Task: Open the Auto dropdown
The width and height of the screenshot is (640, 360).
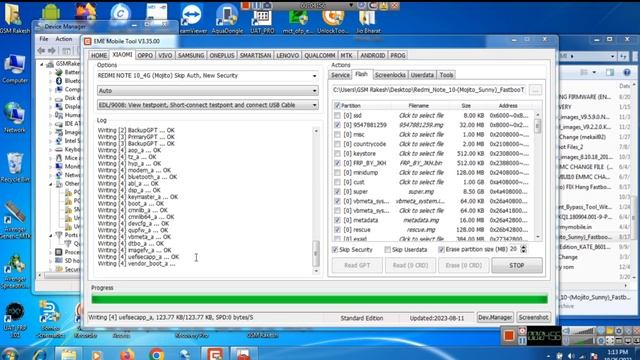Action: pos(207,90)
